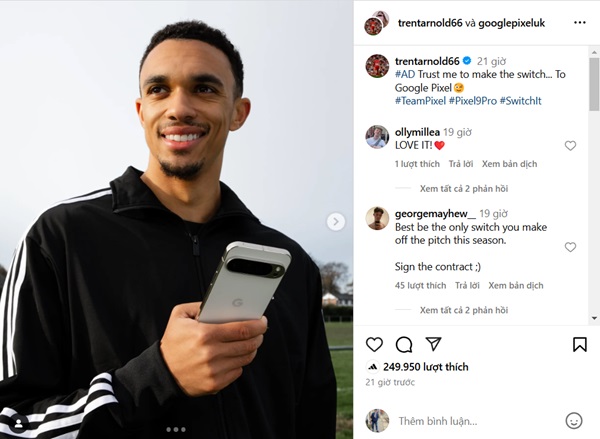Open the emoji picker in comment box
Image resolution: width=600 pixels, height=439 pixels.
pos(574,421)
